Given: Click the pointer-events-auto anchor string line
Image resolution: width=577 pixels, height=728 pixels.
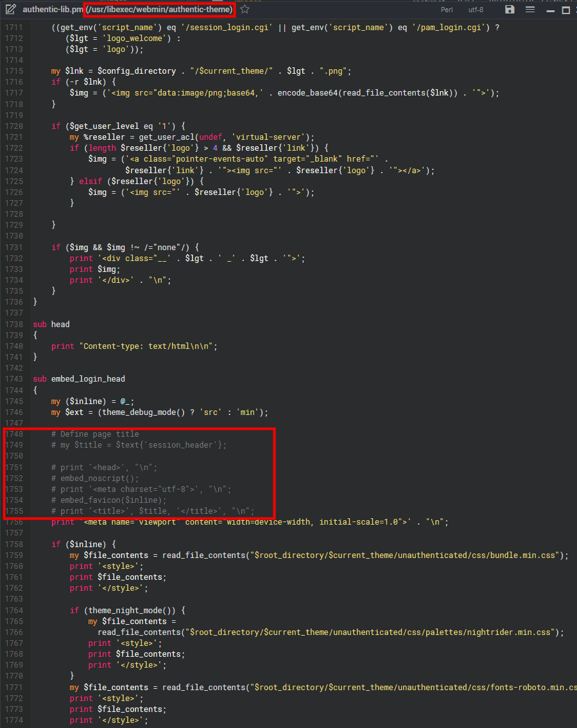Looking at the screenshot, I should (238, 159).
